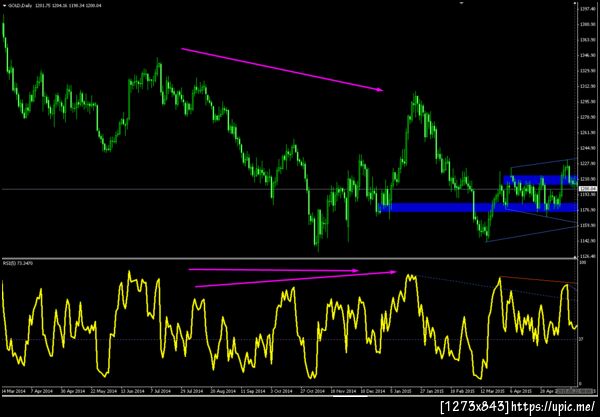
Task: Select the lower blue rectangle zone
Action: pyautogui.click(x=477, y=207)
